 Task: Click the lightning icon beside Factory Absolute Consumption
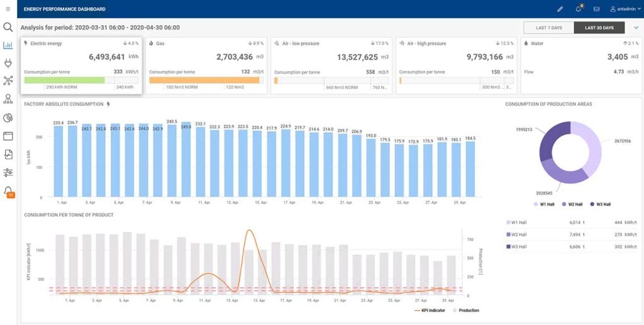click(108, 104)
